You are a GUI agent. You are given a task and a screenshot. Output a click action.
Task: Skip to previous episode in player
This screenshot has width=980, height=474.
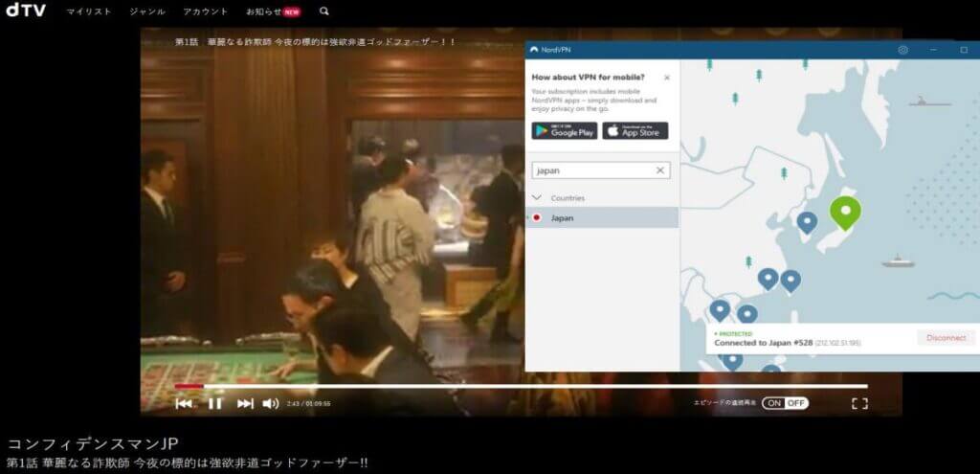[x=184, y=404]
